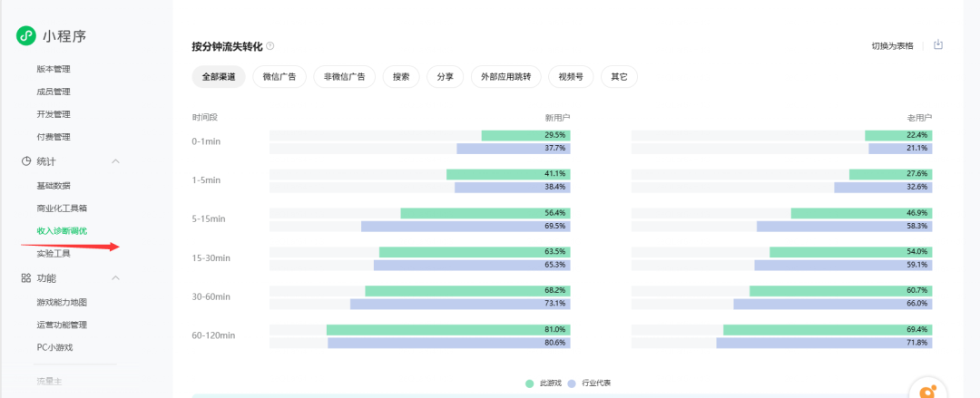Open 基础数据 in sidebar
The width and height of the screenshot is (980, 398).
coord(54,186)
